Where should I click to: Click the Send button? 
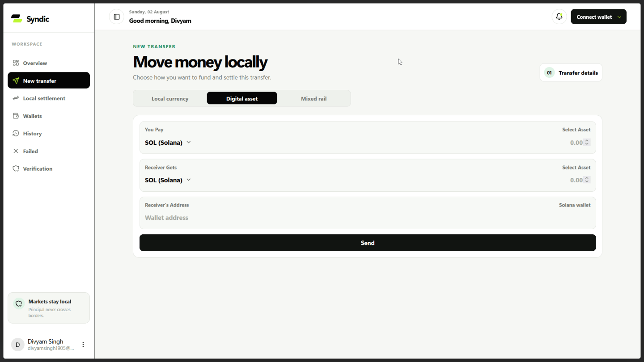368,243
